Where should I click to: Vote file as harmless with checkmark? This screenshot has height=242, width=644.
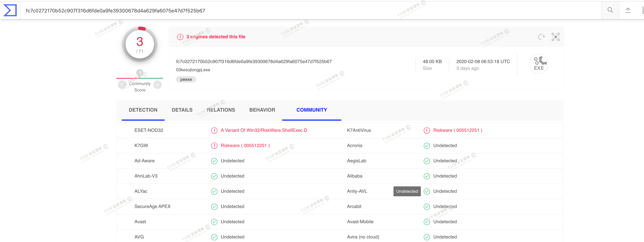point(158,85)
